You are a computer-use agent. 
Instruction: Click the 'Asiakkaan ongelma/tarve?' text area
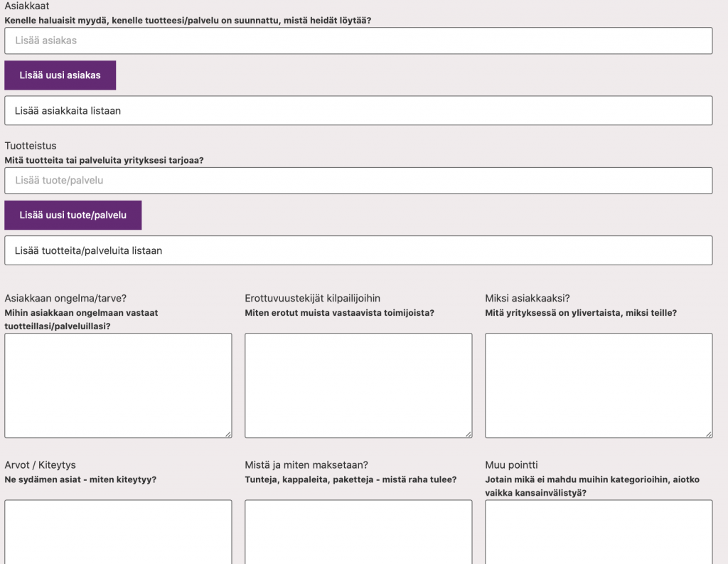[119, 385]
